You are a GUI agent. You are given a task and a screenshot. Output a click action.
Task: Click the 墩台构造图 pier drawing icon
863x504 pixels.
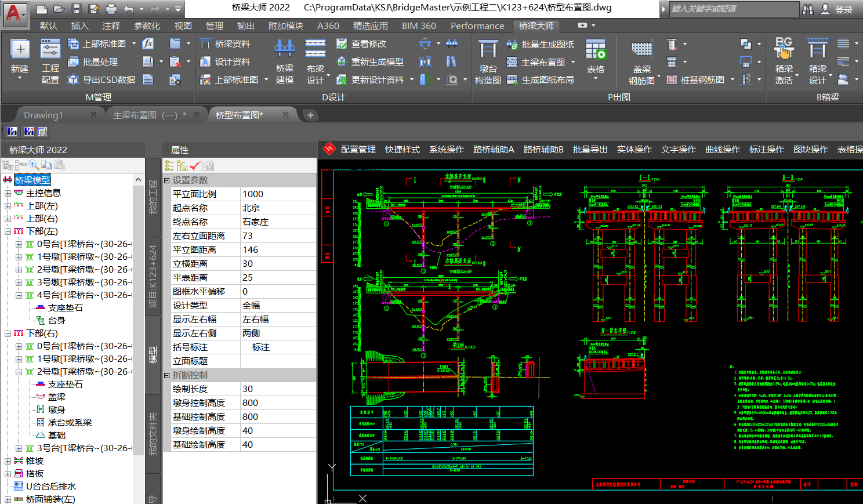tap(488, 49)
